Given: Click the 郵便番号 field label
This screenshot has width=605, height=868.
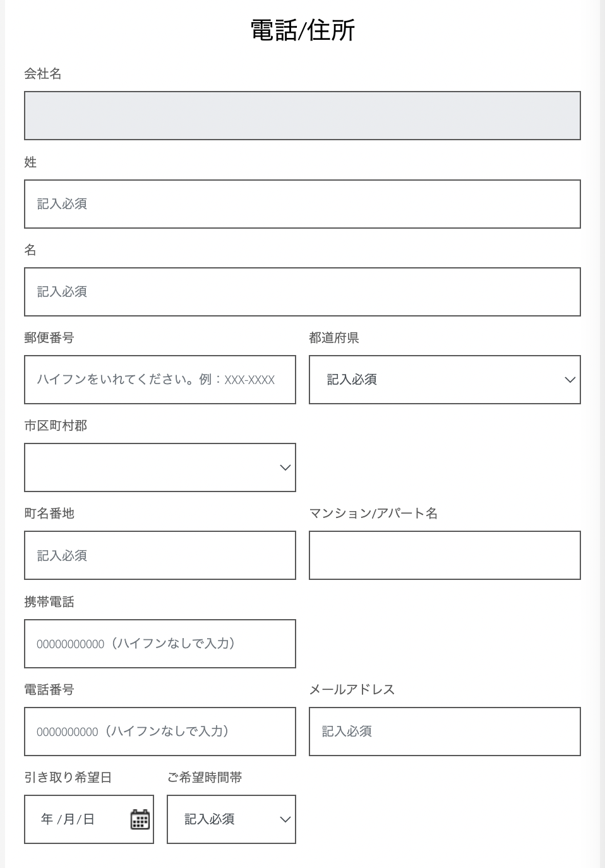Looking at the screenshot, I should point(49,338).
